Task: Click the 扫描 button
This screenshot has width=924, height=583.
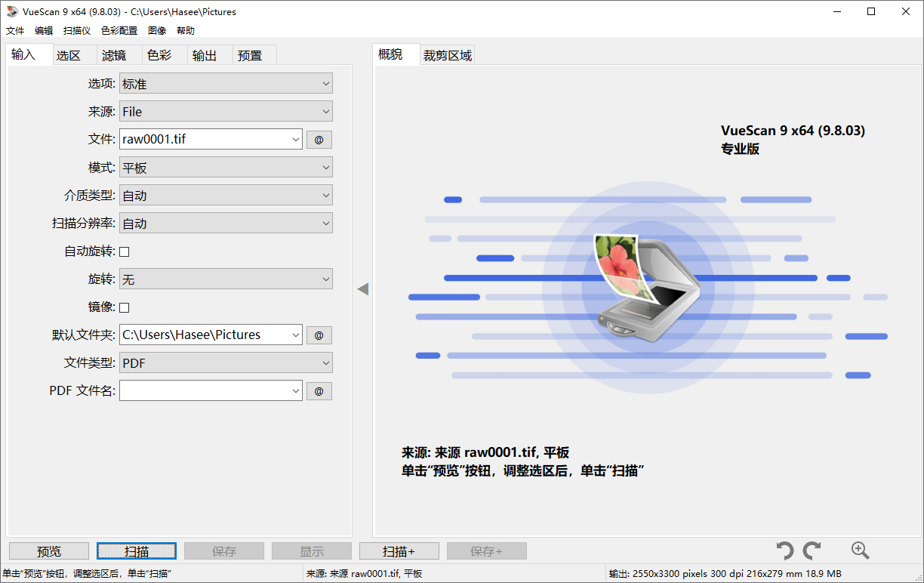Action: coord(137,551)
